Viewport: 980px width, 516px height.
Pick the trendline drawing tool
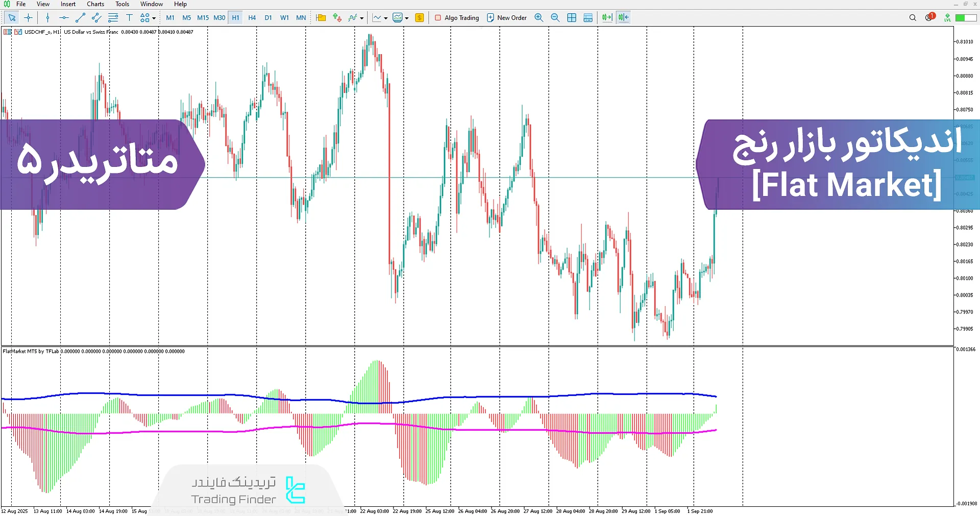pyautogui.click(x=80, y=18)
